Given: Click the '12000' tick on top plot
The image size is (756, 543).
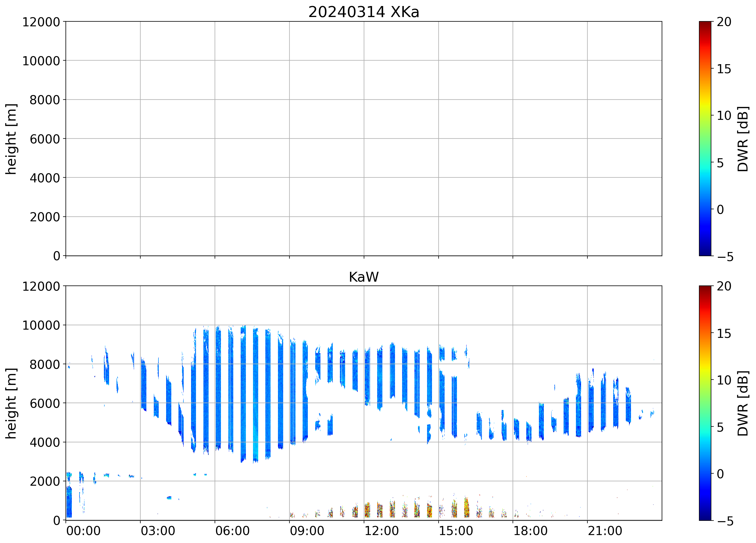Looking at the screenshot, I should pyautogui.click(x=41, y=22).
